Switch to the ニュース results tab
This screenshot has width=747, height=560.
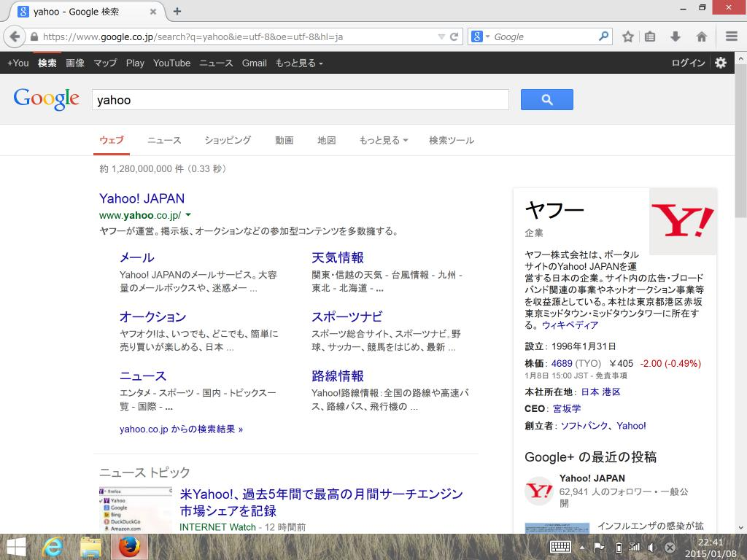[164, 140]
